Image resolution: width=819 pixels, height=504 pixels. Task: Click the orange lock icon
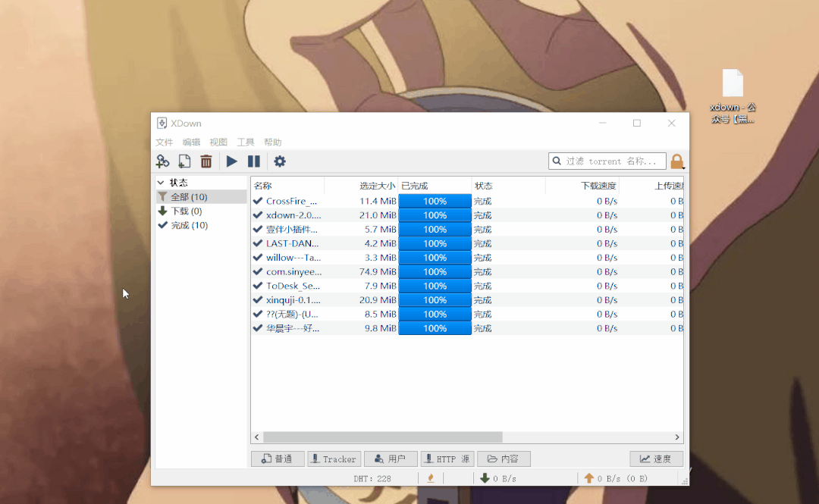pos(676,161)
